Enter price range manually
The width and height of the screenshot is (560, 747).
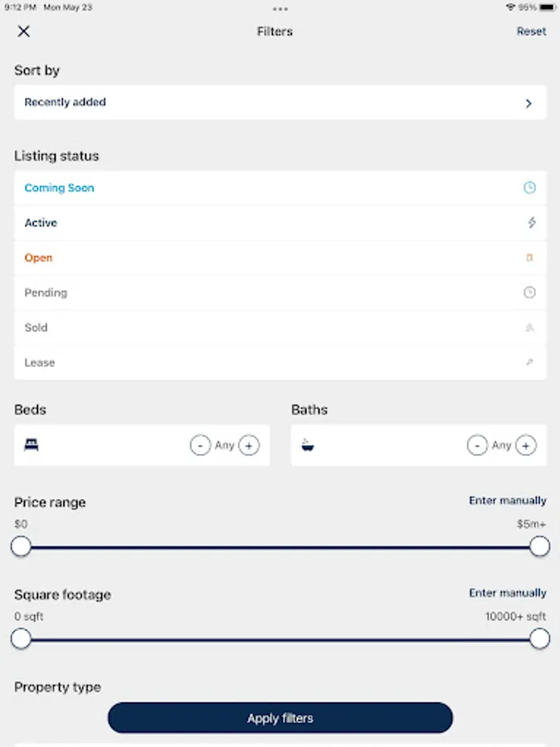(508, 500)
